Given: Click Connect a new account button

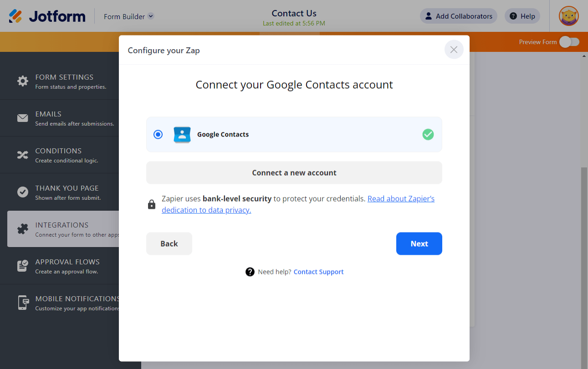Looking at the screenshot, I should click(x=294, y=173).
